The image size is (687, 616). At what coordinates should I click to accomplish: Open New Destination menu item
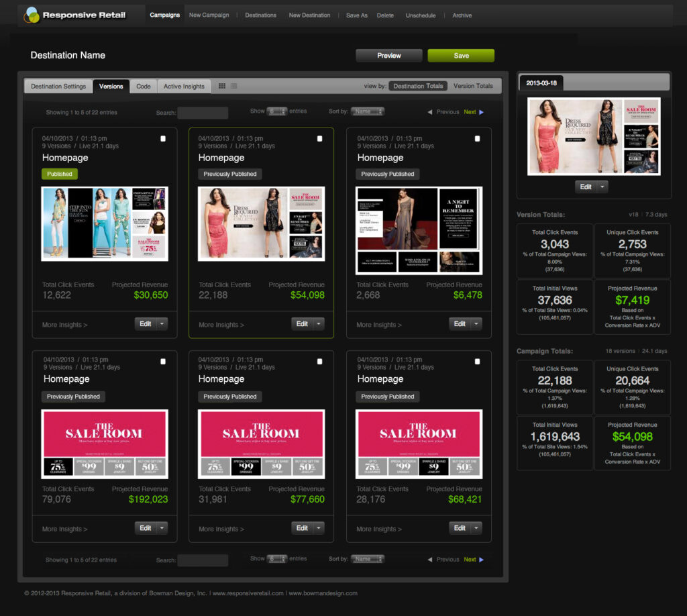(309, 15)
